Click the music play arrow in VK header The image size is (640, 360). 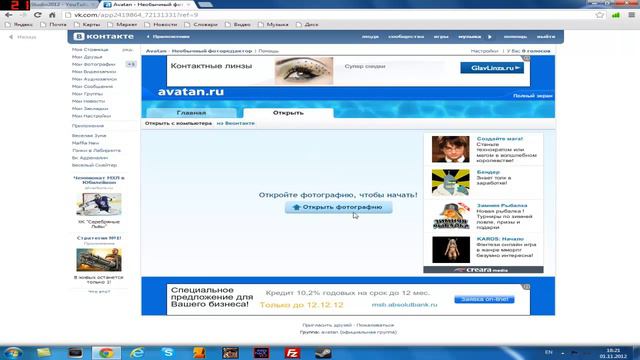[x=490, y=37]
